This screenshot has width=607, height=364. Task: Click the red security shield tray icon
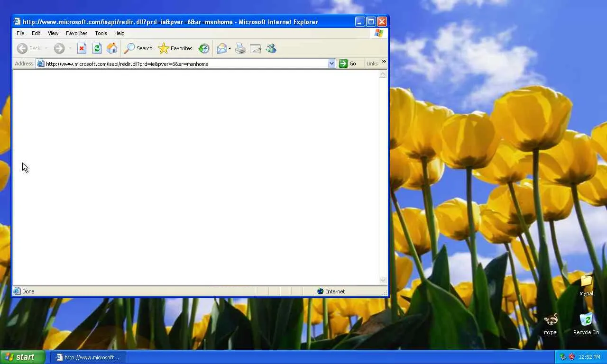pos(571,357)
